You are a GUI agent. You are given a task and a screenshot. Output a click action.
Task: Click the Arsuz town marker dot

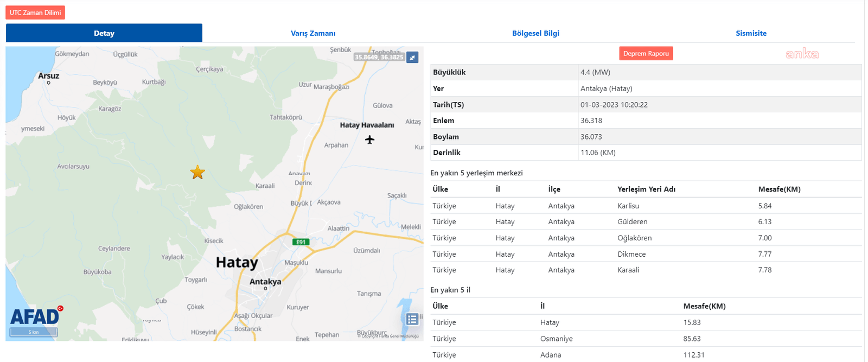tap(48, 83)
